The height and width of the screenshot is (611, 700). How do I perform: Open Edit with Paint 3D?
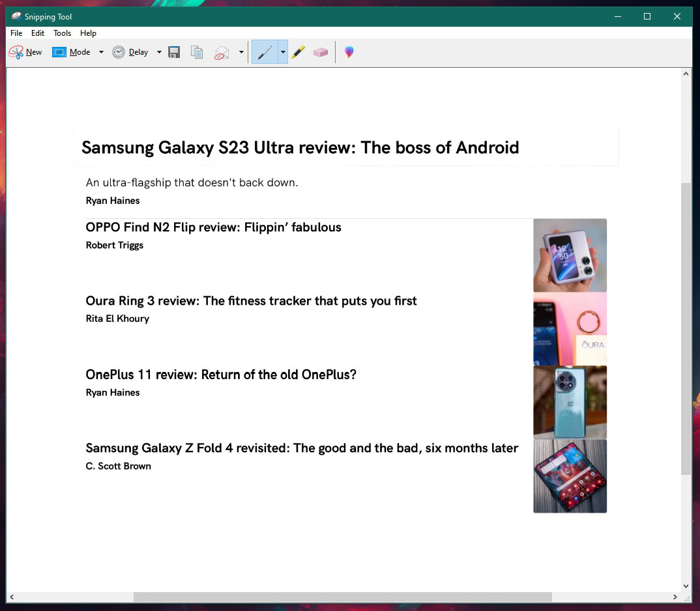tap(349, 52)
